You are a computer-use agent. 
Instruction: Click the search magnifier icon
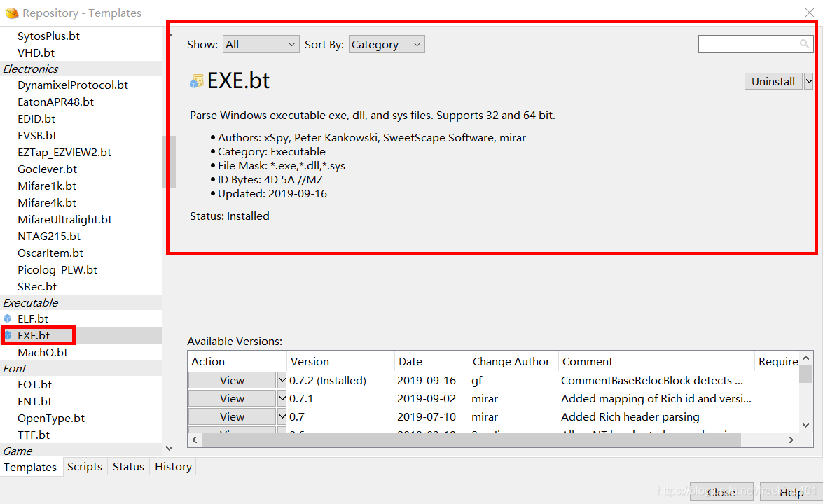click(804, 44)
